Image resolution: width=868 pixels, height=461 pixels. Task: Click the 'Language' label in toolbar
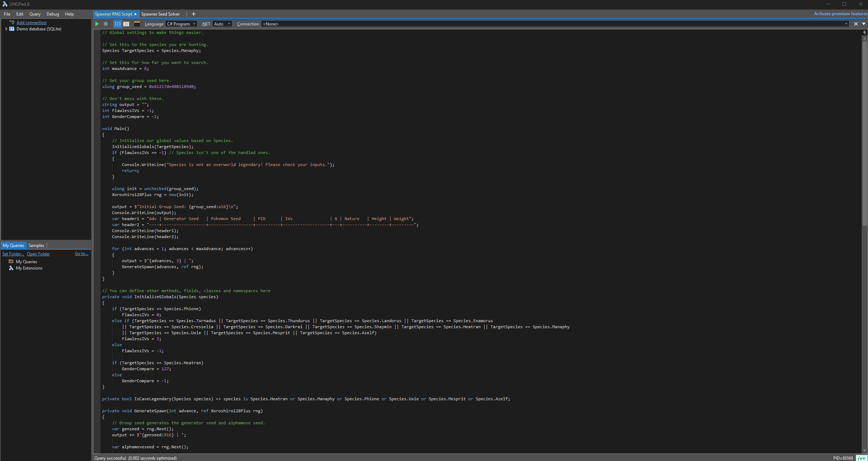(x=154, y=24)
